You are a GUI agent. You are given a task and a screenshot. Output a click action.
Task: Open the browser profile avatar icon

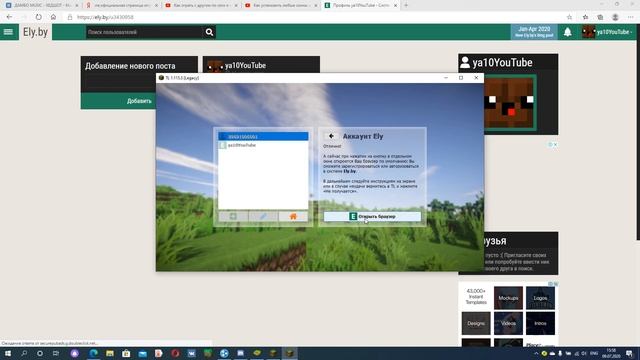click(615, 17)
